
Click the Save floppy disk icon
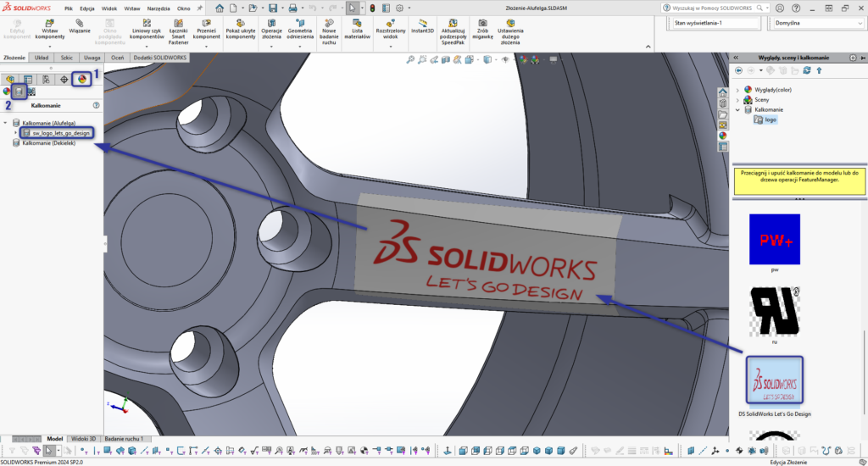(273, 8)
